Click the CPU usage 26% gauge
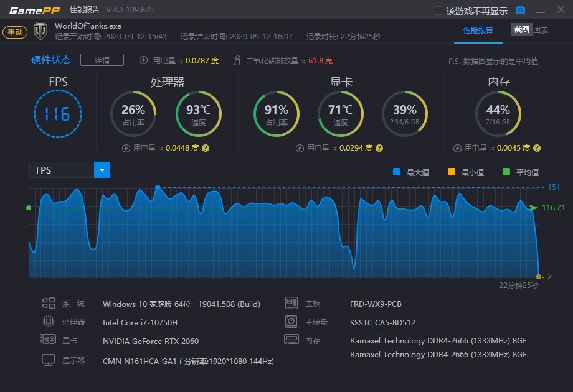Viewport: 573px width, 392px height. (x=133, y=114)
